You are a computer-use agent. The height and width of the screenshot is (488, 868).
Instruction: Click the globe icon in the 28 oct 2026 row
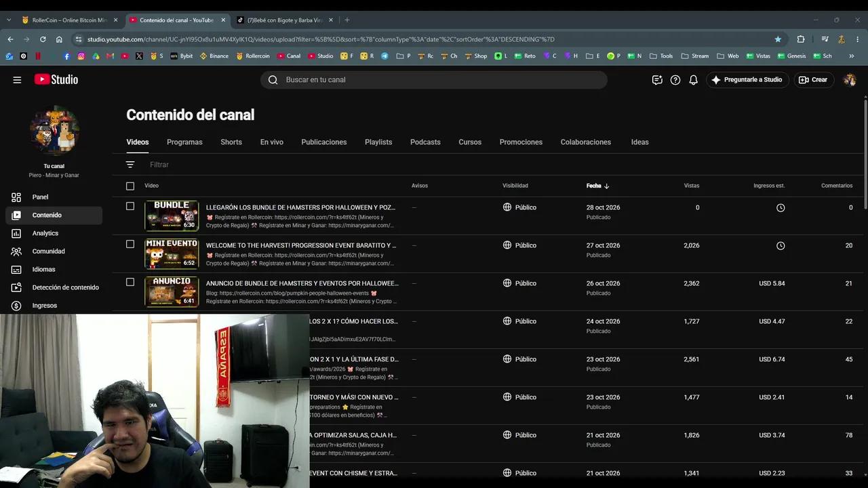(507, 207)
